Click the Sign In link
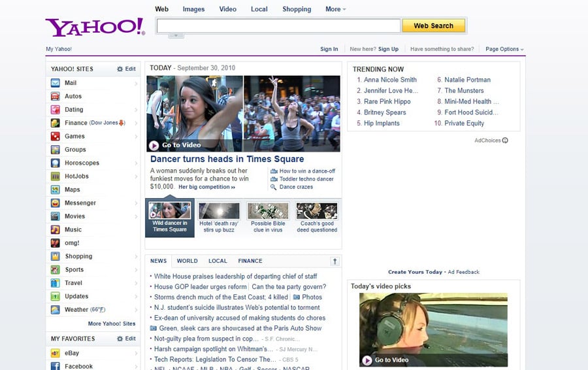588x370 pixels. pyautogui.click(x=329, y=49)
